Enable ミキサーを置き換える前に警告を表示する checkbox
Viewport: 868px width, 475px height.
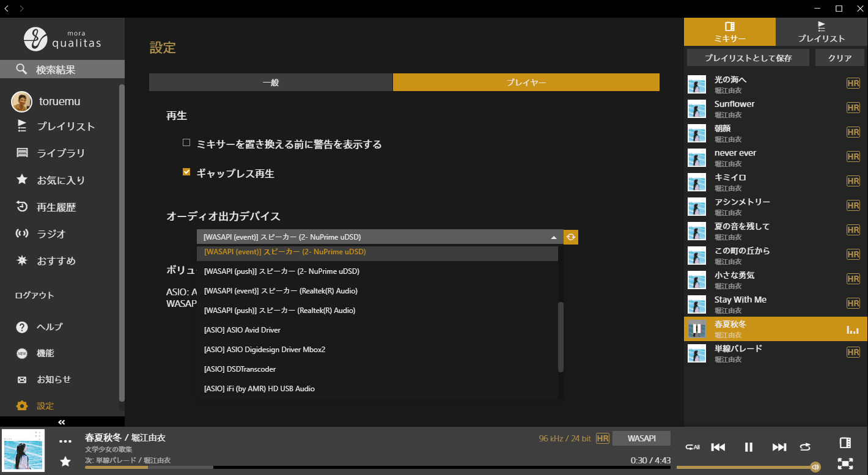(187, 143)
